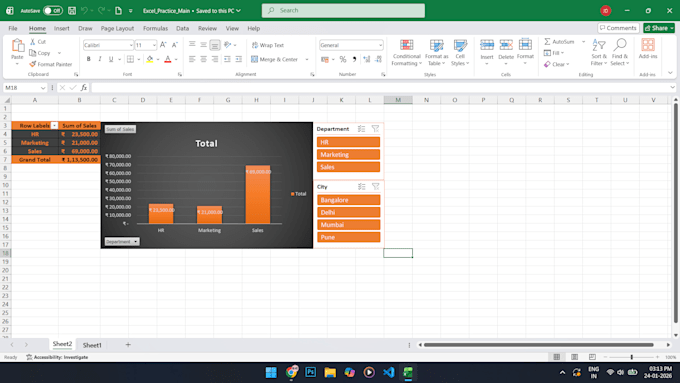Viewport: 680px width, 383px height.
Task: Align text to the left
Action: click(x=192, y=59)
